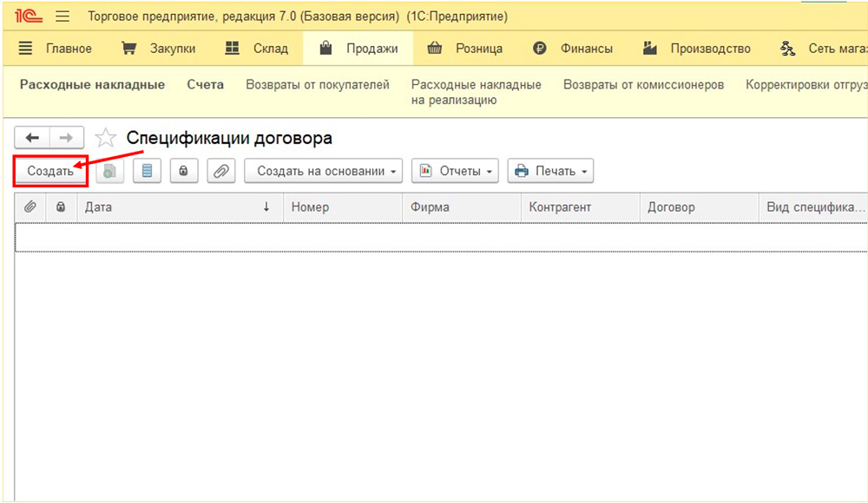
Task: Go forward with the right arrow
Action: (x=67, y=138)
